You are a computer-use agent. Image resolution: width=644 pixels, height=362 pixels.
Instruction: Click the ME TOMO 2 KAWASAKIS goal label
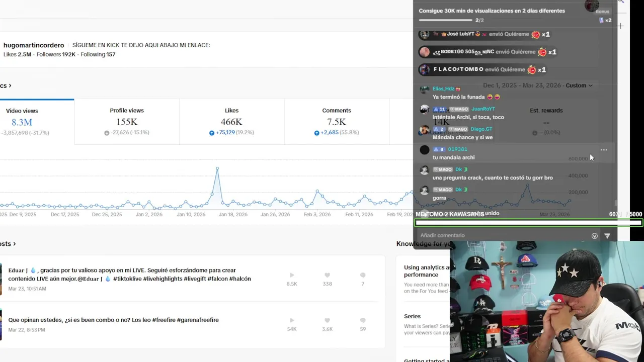pyautogui.click(x=450, y=215)
